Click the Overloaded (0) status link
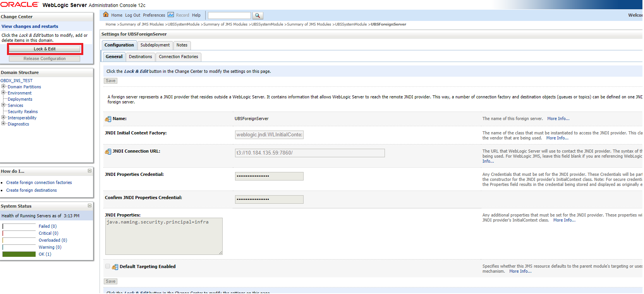 pyautogui.click(x=53, y=240)
